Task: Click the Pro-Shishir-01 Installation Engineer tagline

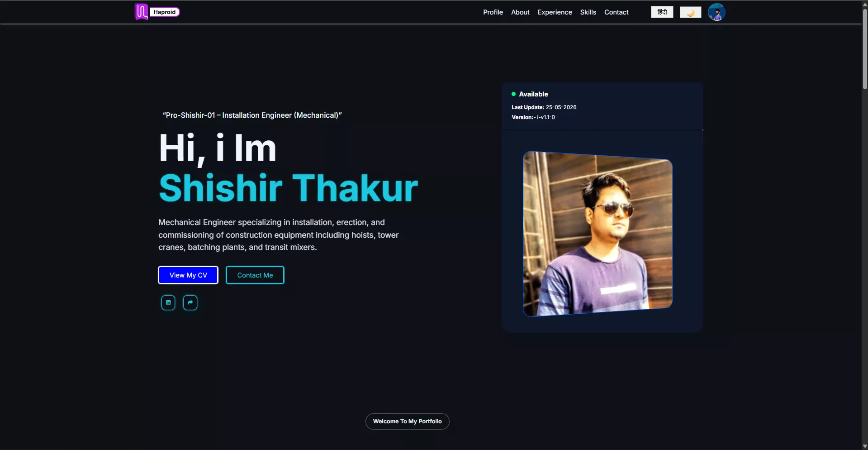Action: pyautogui.click(x=252, y=115)
